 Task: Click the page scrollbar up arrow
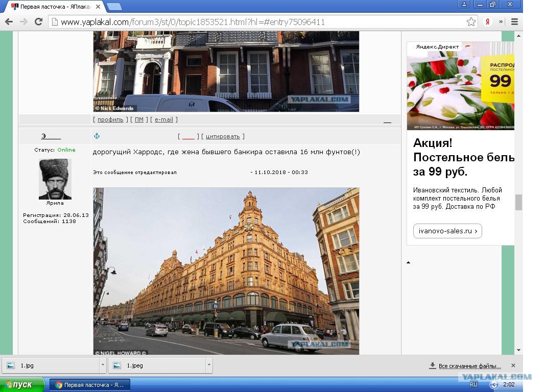click(x=518, y=36)
